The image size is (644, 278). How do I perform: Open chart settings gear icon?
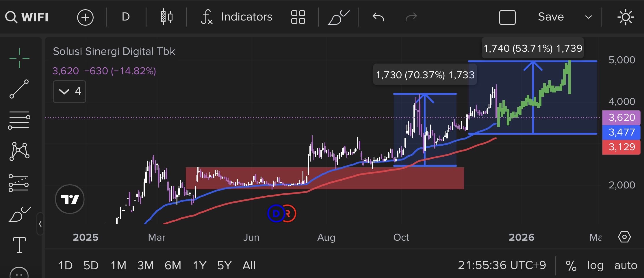click(624, 237)
